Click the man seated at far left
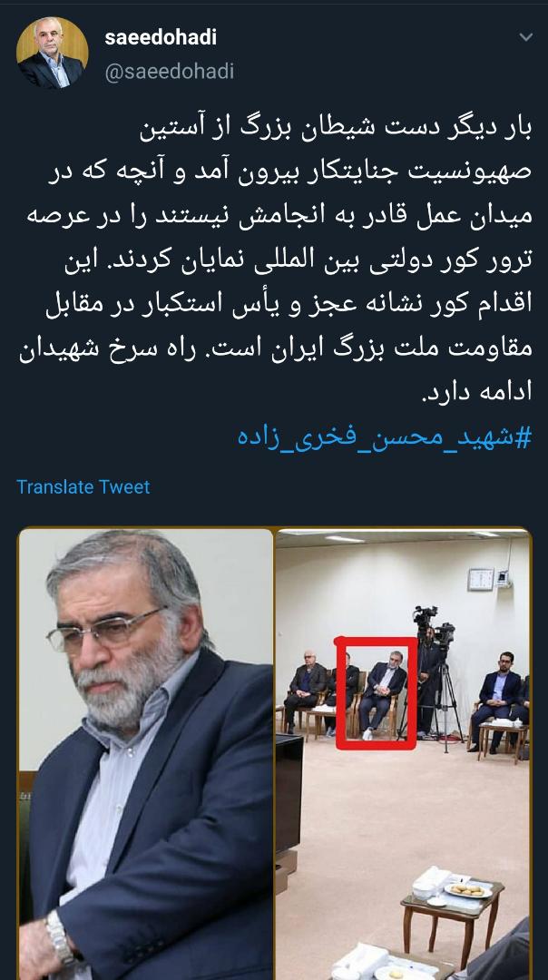Screen dimensions: 548x980 (304, 690)
